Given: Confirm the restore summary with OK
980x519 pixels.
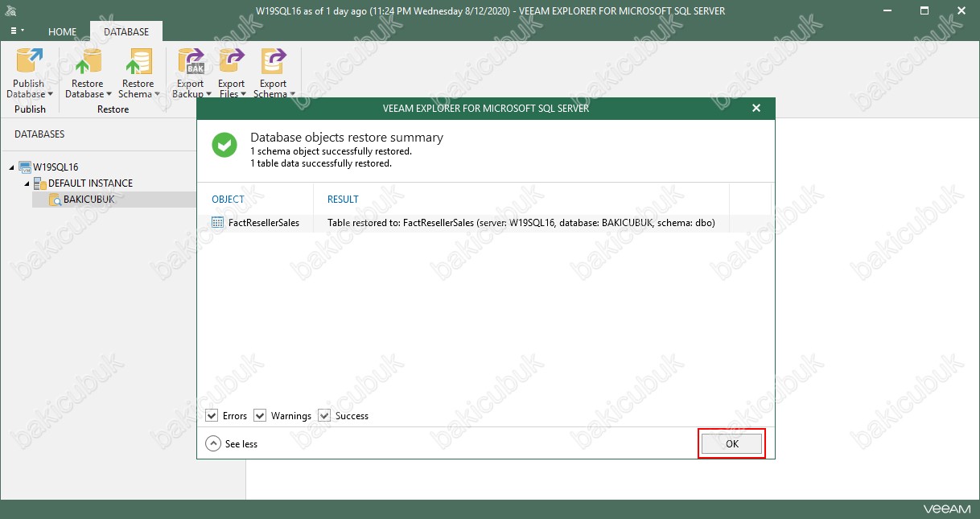Looking at the screenshot, I should pyautogui.click(x=731, y=444).
